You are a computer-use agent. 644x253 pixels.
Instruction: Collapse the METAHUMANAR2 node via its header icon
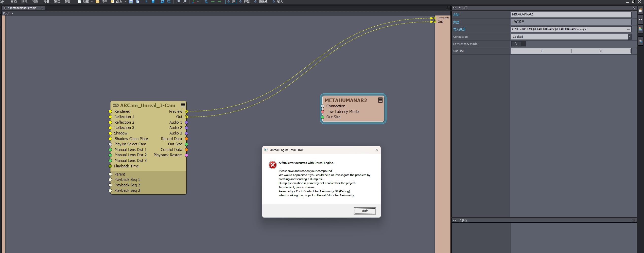[x=380, y=100]
